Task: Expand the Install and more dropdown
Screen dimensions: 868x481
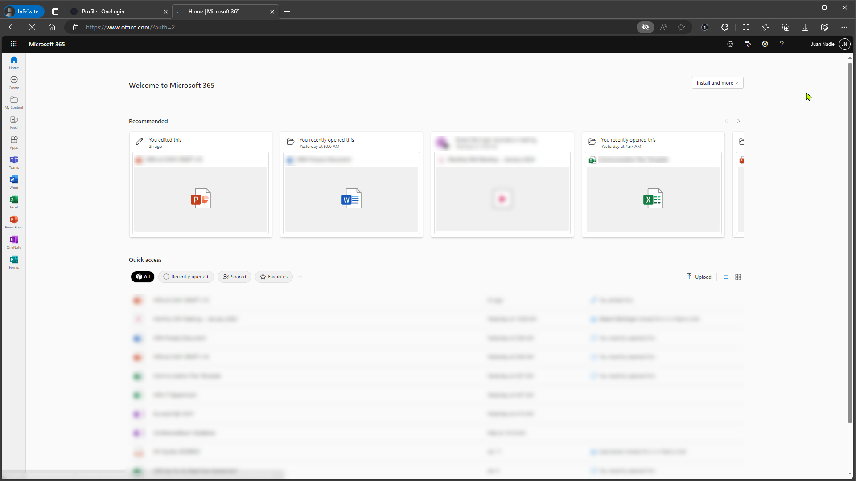Action: point(717,83)
